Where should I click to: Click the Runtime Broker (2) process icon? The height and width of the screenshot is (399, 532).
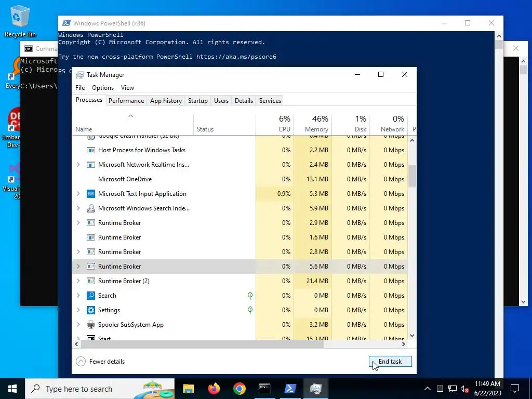pyautogui.click(x=90, y=281)
